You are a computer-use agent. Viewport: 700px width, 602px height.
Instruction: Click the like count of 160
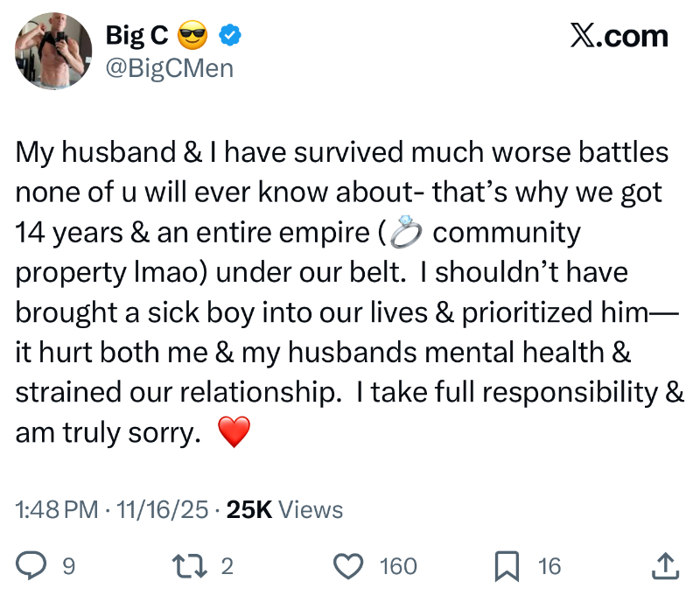click(398, 567)
